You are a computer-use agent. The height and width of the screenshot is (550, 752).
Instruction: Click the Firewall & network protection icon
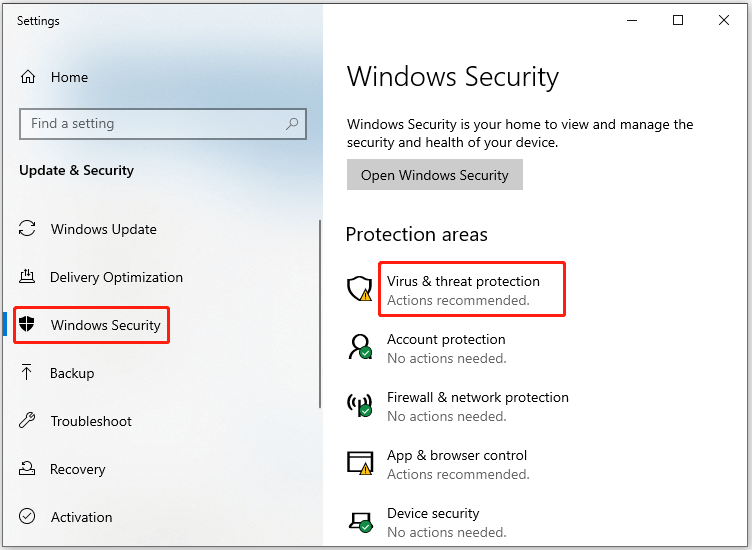click(359, 406)
